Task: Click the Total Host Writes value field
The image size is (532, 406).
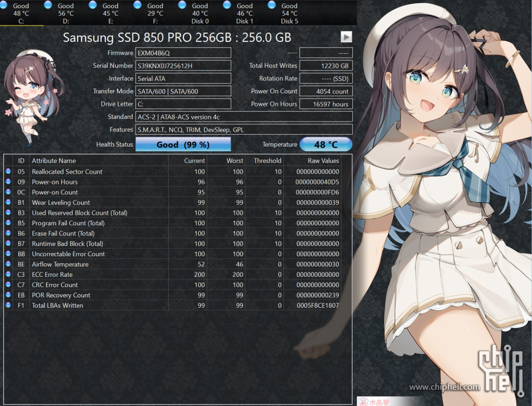Action: click(x=326, y=66)
